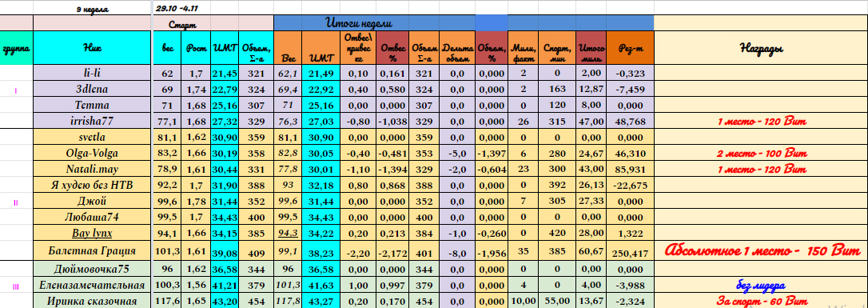The width and height of the screenshot is (868, 308).
Task: Click the underlined weekly weight '94,3'
Action: coord(289,234)
